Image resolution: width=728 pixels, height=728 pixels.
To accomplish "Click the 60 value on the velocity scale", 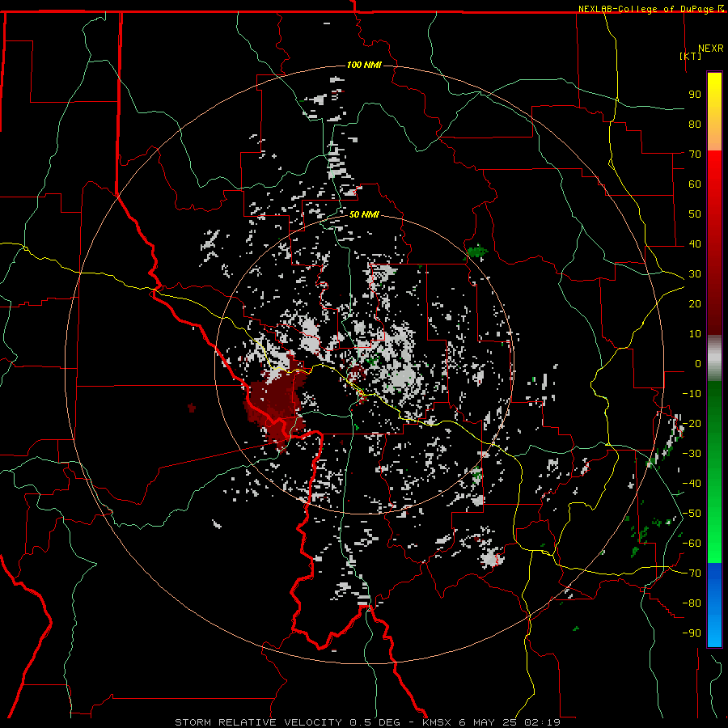I will click(x=695, y=184).
